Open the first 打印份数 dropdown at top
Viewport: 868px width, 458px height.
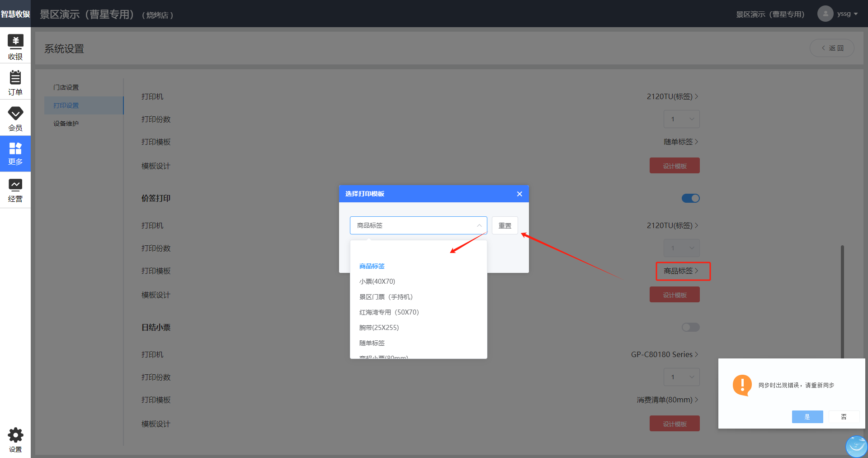(x=681, y=119)
